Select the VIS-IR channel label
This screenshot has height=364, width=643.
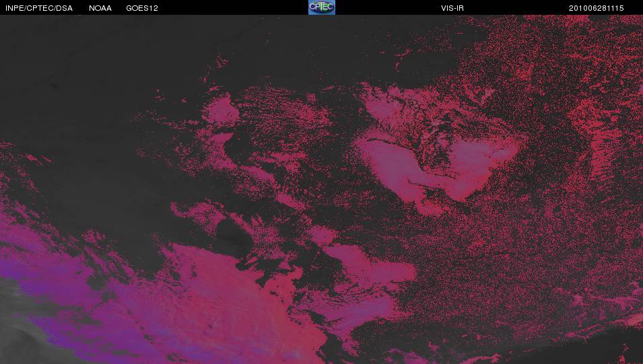pyautogui.click(x=452, y=8)
